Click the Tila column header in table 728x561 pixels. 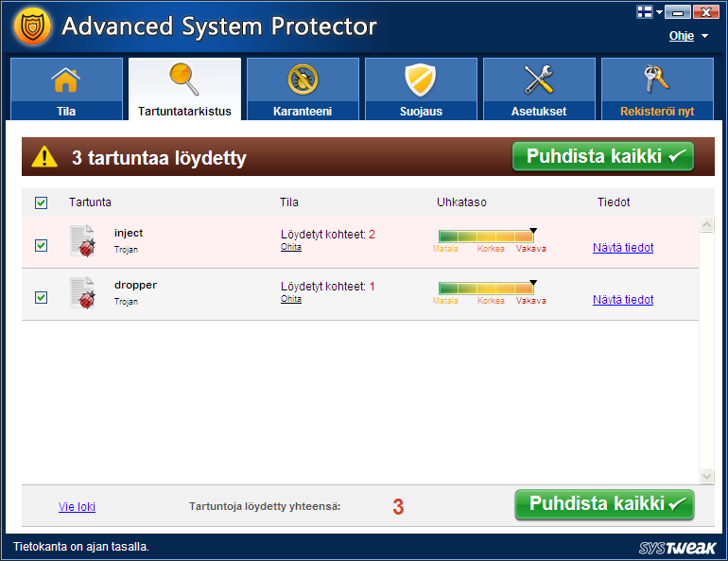click(288, 202)
